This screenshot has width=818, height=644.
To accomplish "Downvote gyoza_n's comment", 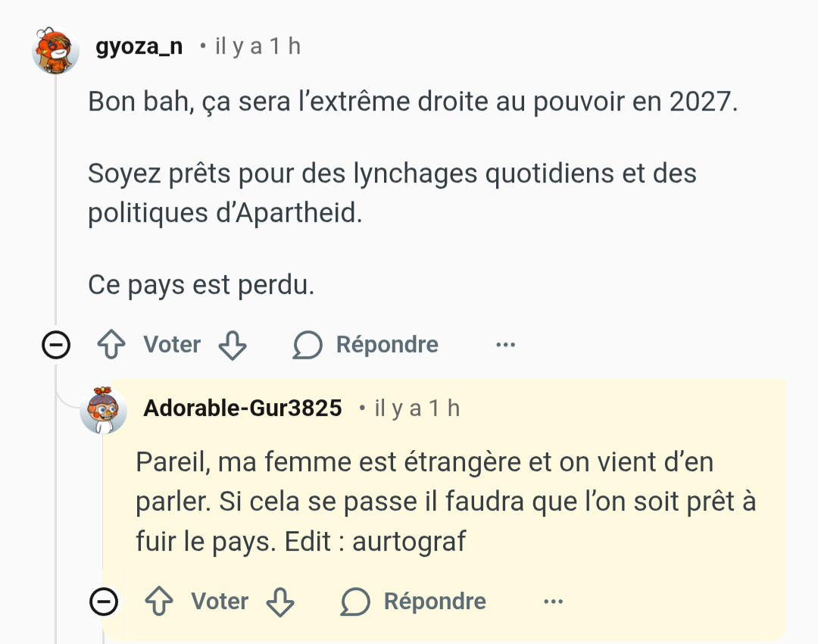I will point(233,345).
